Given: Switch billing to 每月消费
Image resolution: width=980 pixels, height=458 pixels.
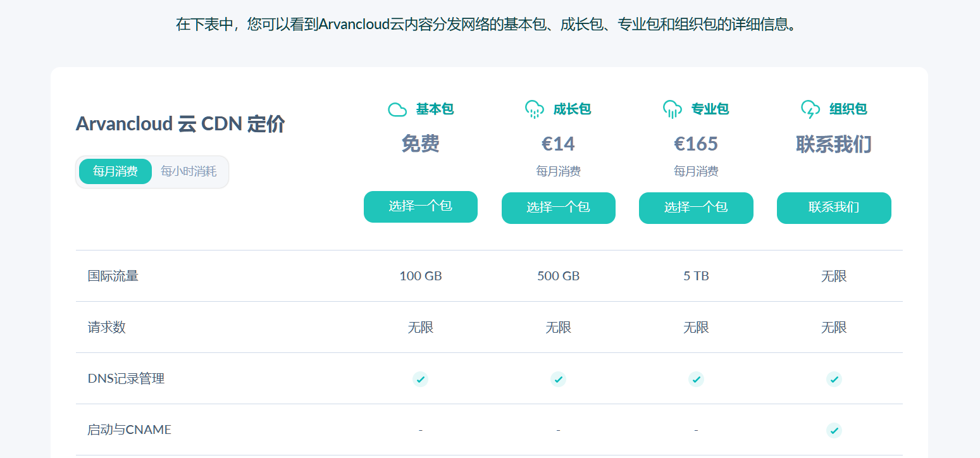Looking at the screenshot, I should pos(115,171).
